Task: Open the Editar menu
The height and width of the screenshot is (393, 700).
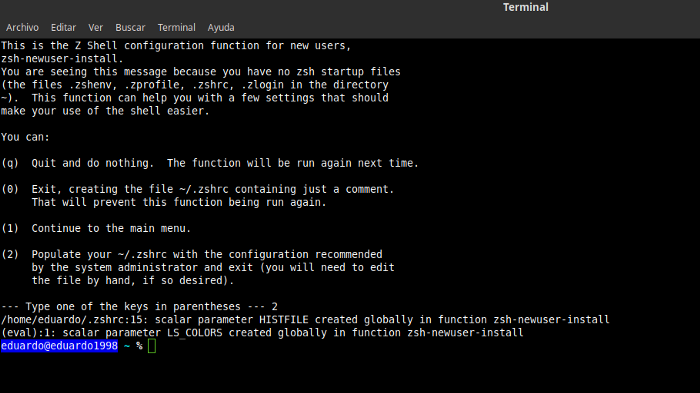Action: (63, 28)
